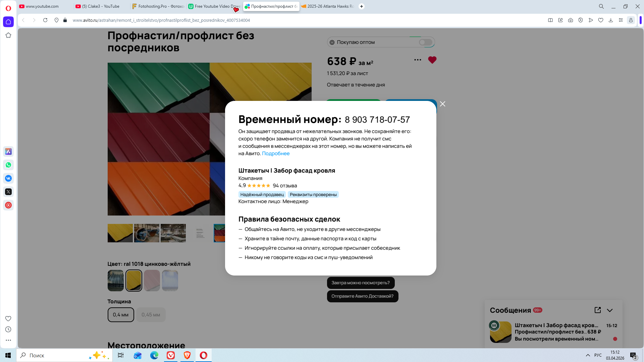The width and height of the screenshot is (644, 362).
Task: Take a page snapshot with the camera icon
Action: [570, 20]
